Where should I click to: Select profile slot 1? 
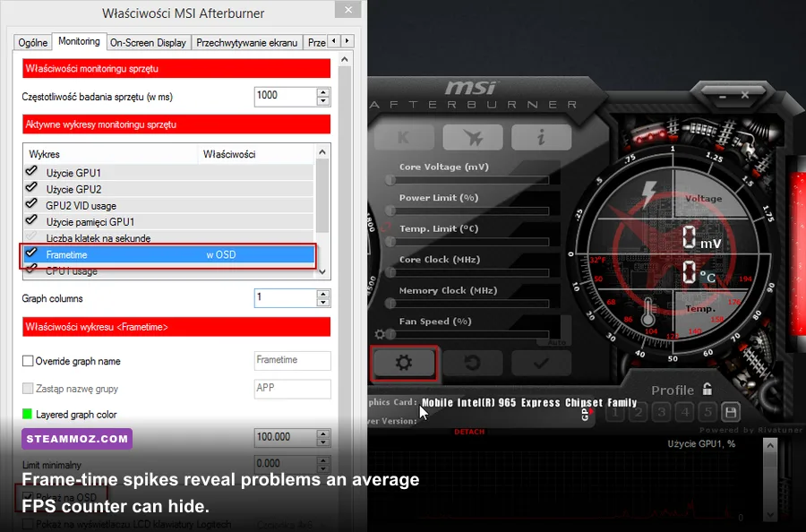click(x=615, y=412)
